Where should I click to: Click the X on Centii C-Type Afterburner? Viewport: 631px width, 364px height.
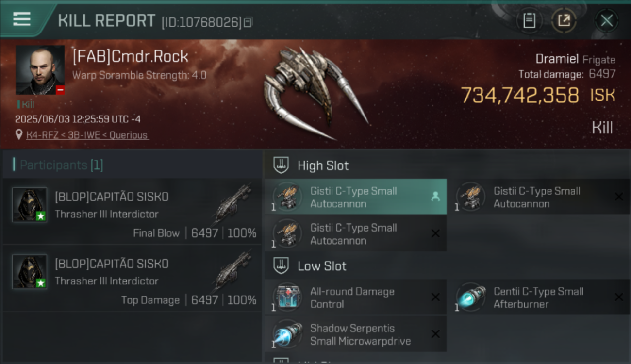[619, 298]
